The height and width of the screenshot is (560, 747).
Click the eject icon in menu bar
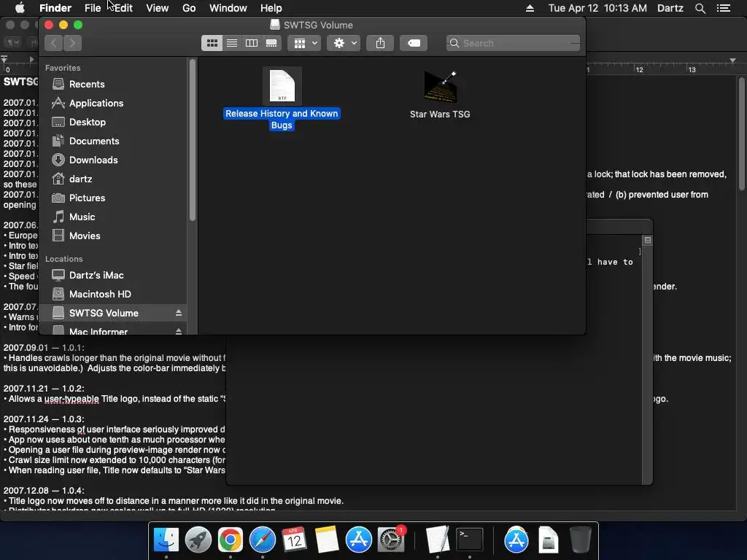530,8
